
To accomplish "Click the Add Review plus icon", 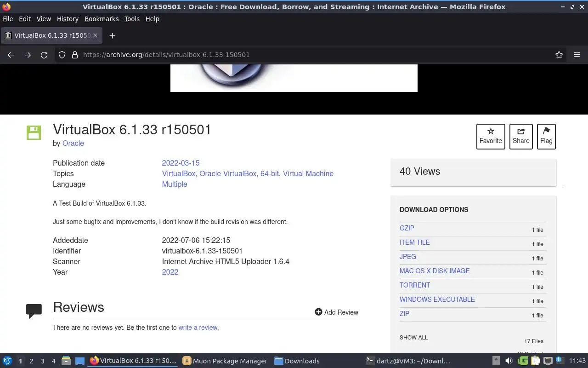I will click(x=318, y=312).
